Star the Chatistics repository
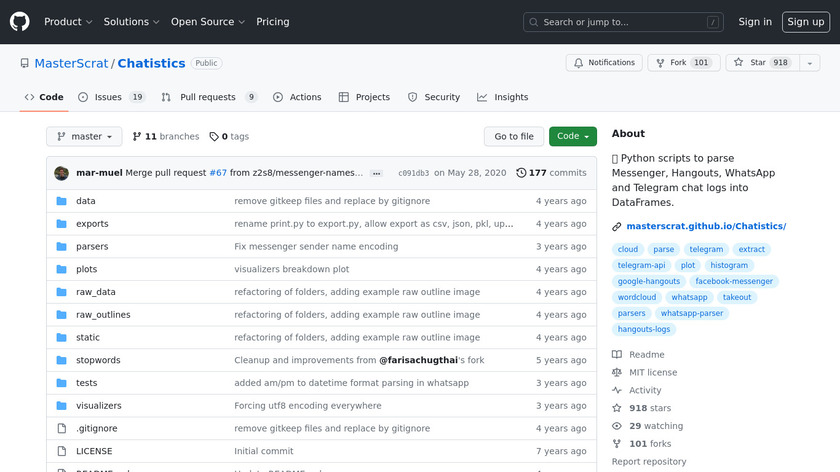This screenshot has height=472, width=840. [x=751, y=63]
